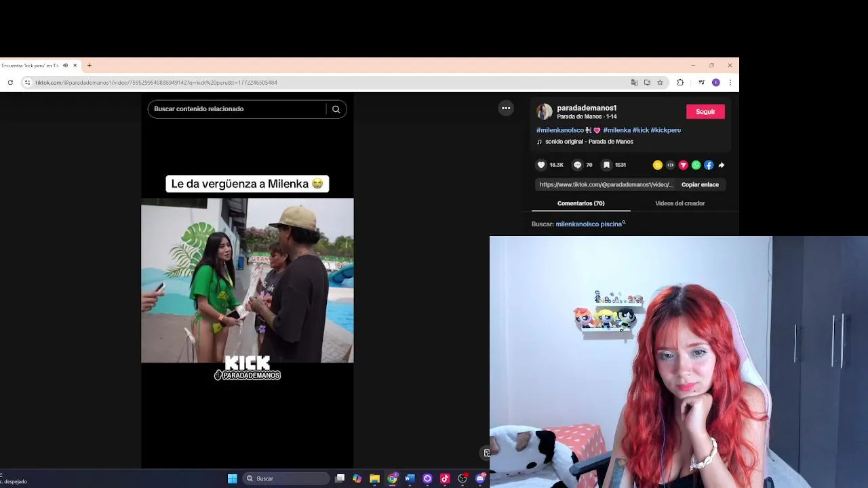Click the Buscar contenido relacionado field
868x488 pixels.
pos(237,109)
